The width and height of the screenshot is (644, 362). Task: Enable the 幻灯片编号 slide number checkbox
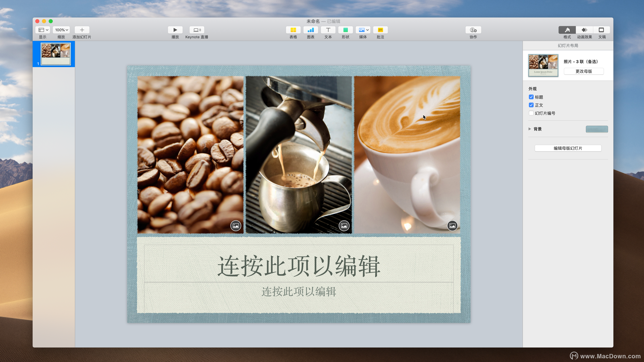click(531, 113)
